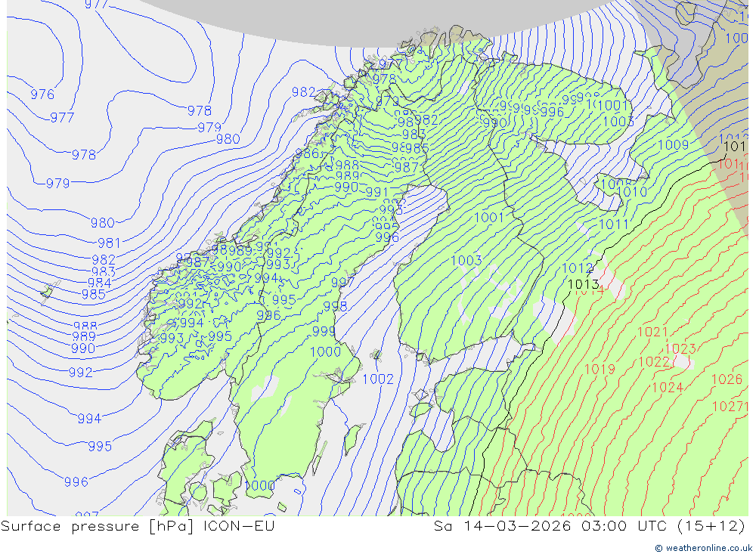The height and width of the screenshot is (554, 756).
Task: Click the blue '986' isobar label
Action: pos(307,154)
